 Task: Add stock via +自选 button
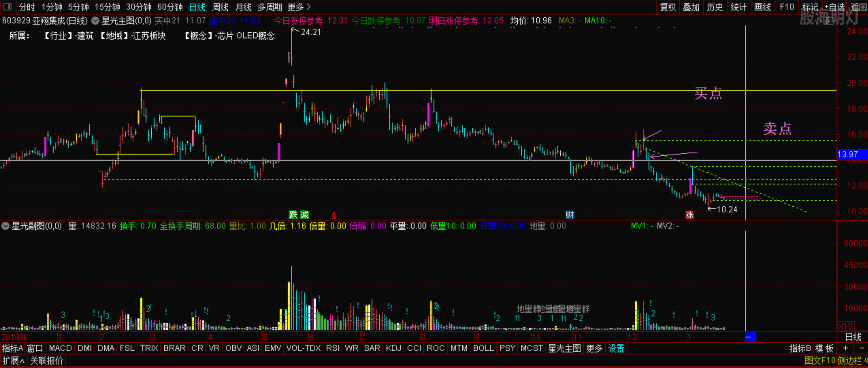834,7
